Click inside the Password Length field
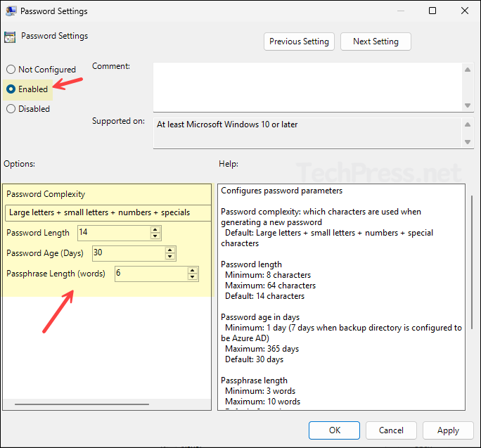This screenshot has height=448, width=481. [x=114, y=233]
